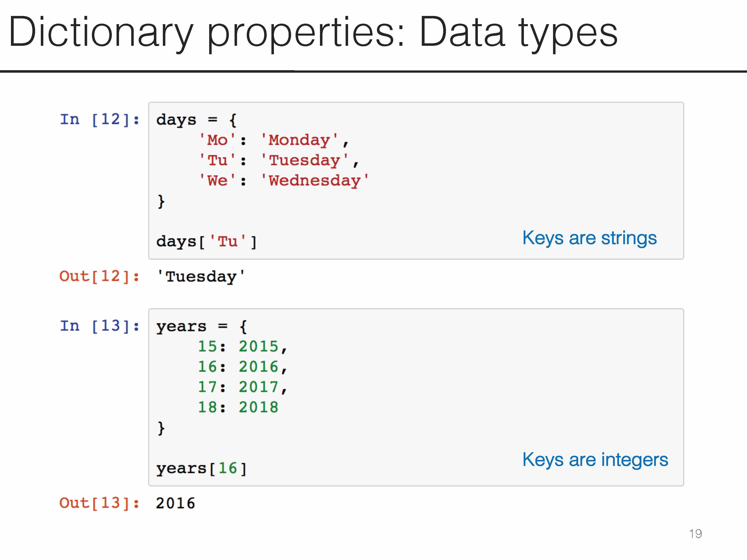Viewport: 747px width, 560px height.
Task: Click the years[16] lookup expression
Action: 202,468
